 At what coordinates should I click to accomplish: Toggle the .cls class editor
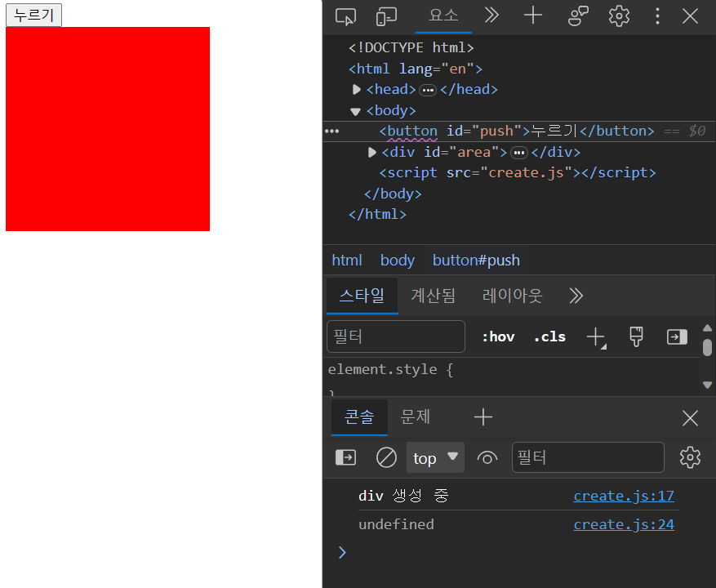click(549, 337)
